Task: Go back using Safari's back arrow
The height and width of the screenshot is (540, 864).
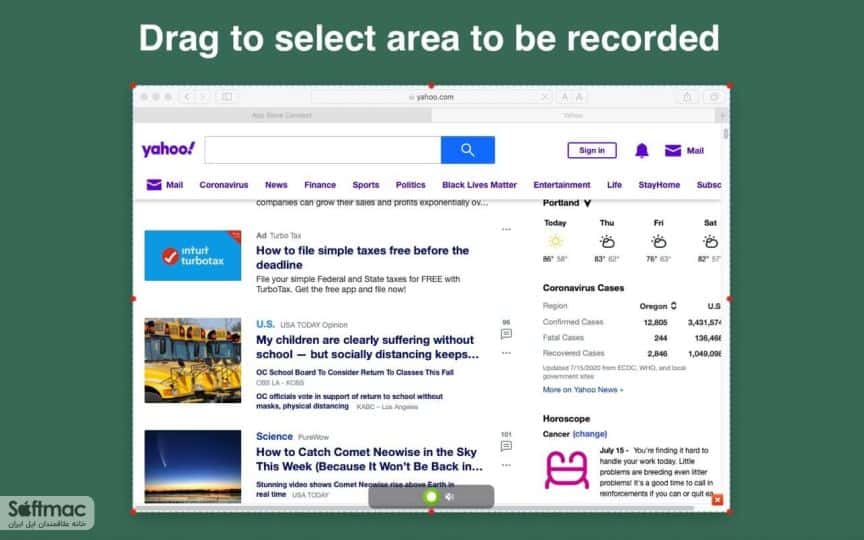Action: pos(187,97)
